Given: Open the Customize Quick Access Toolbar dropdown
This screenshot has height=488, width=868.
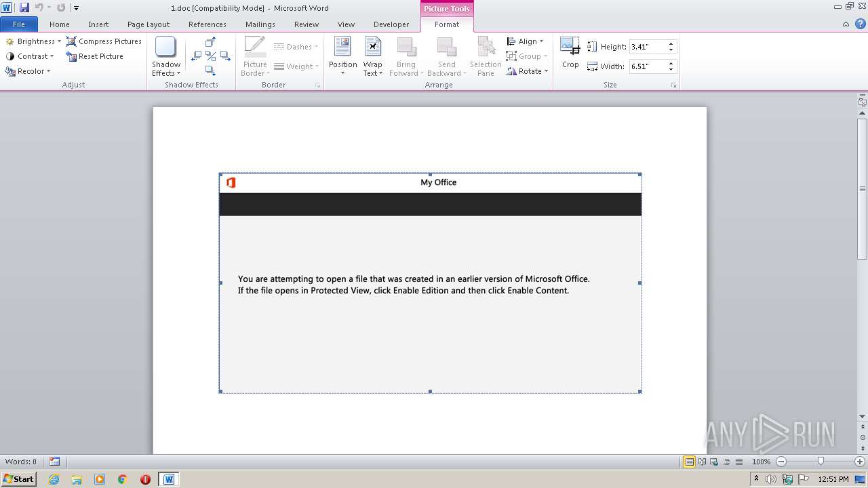Looking at the screenshot, I should tap(76, 8).
